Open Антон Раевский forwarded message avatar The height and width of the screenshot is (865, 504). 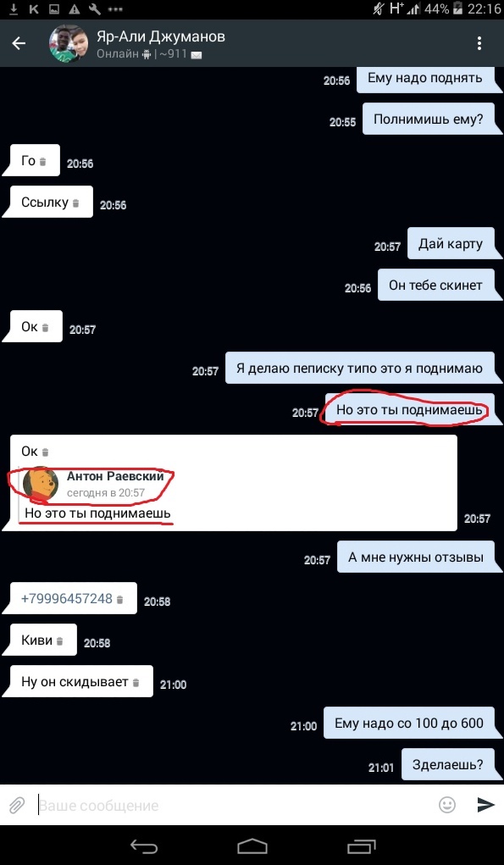(x=42, y=483)
